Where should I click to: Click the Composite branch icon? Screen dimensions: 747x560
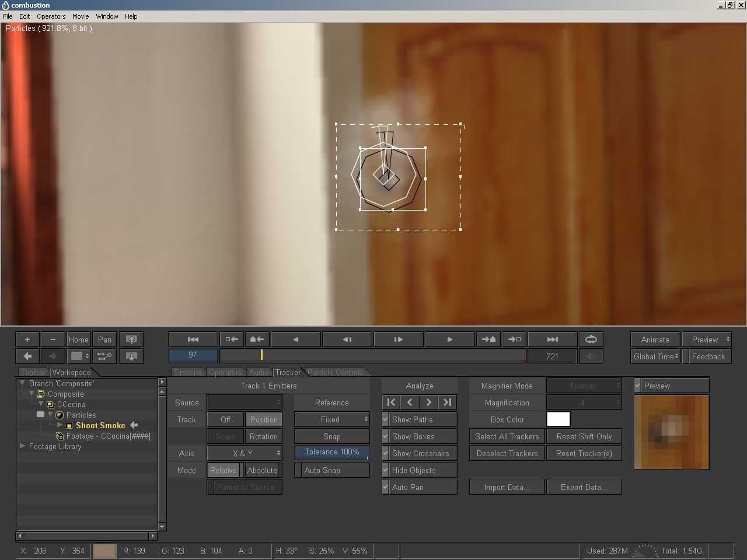tap(41, 394)
